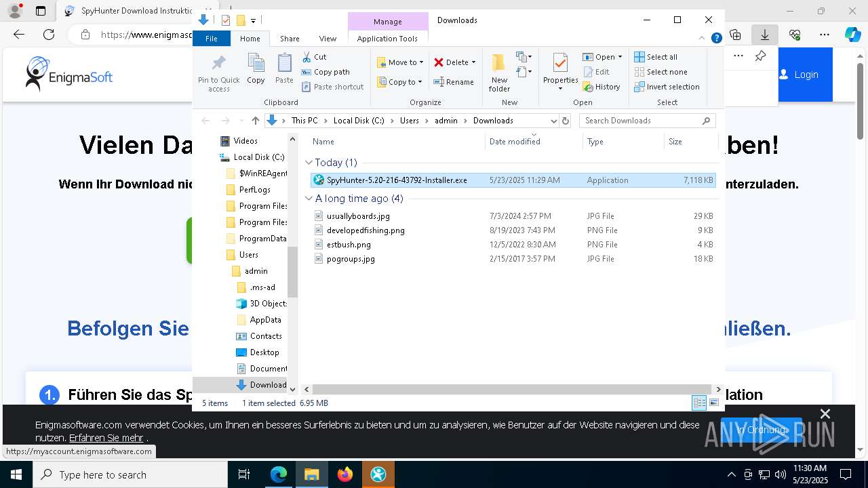Screen dimensions: 868x488
Task: Open the Explorer Help question icon
Action: pos(716,39)
